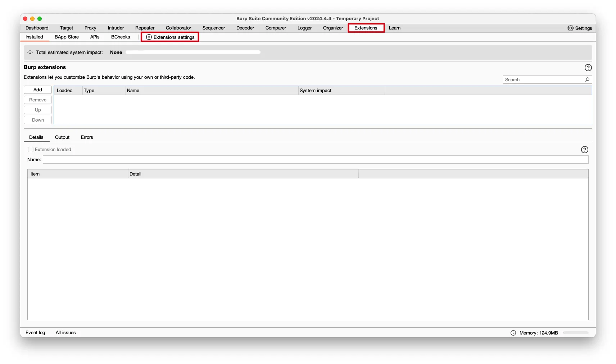The height and width of the screenshot is (364, 616).
Task: Open the Learn tab
Action: (x=395, y=28)
